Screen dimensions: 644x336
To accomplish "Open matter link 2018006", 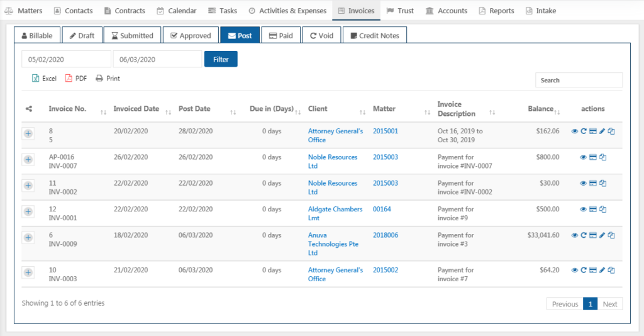I will 386,235.
